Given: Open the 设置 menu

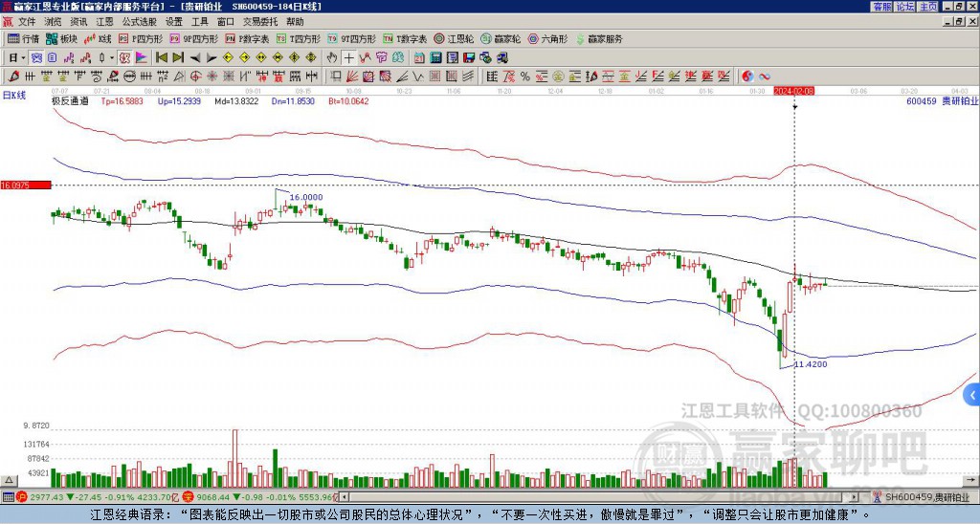Looking at the screenshot, I should [x=174, y=22].
